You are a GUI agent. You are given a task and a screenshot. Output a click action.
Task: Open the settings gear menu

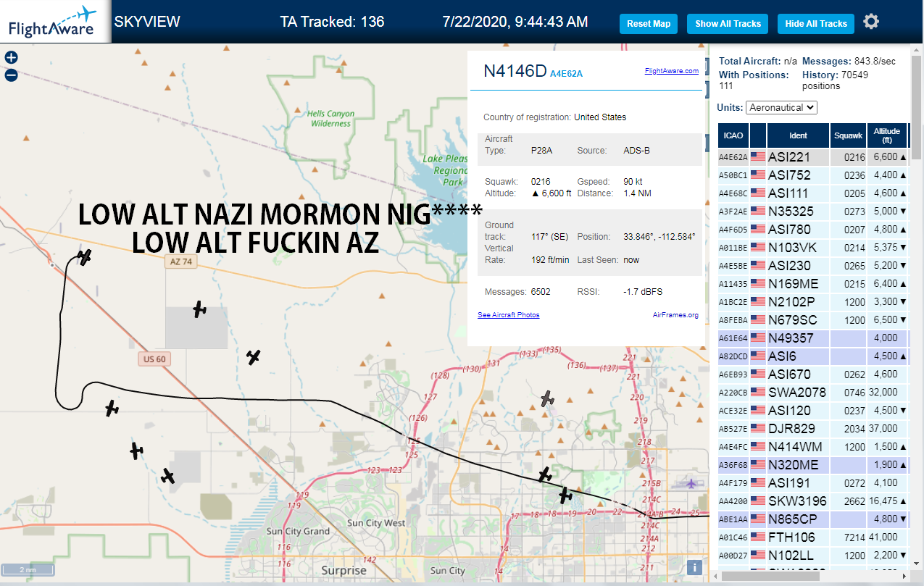[872, 22]
